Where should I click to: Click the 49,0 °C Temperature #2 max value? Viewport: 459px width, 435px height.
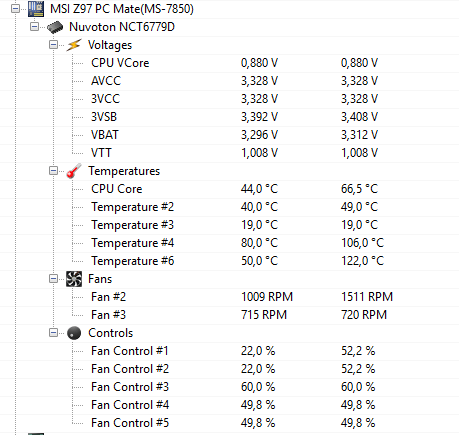(x=359, y=207)
